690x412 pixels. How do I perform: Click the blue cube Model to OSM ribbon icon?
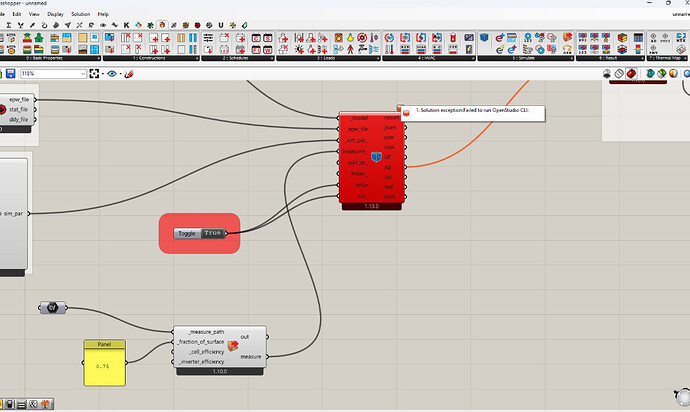point(484,38)
